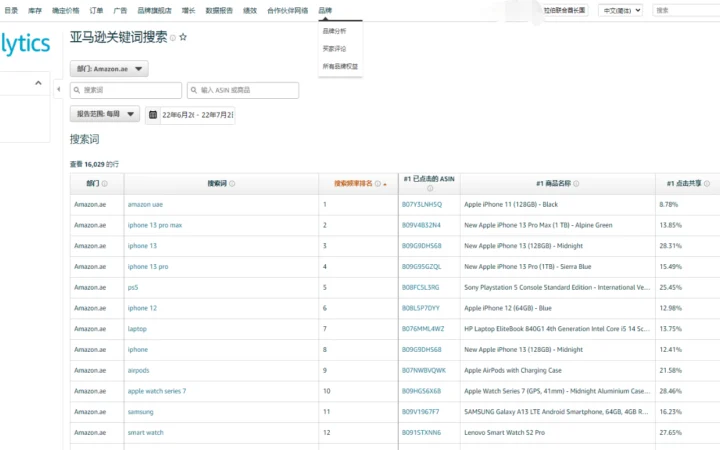The width and height of the screenshot is (720, 450).
Task: Click the search term link samsung
Action: pyautogui.click(x=141, y=412)
